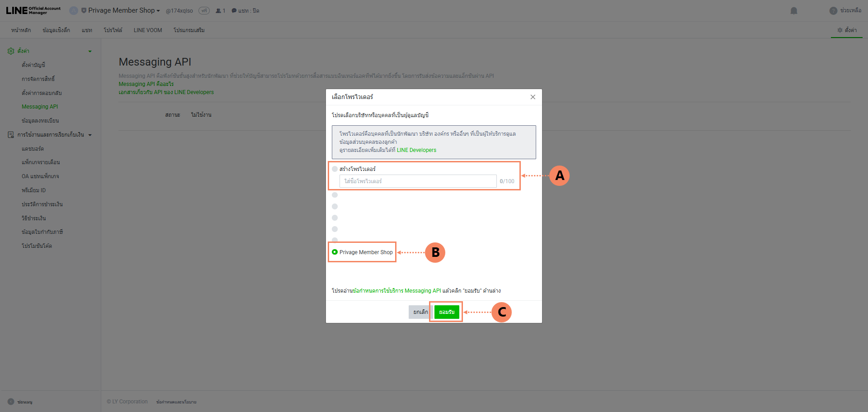Click the friends count person icon

click(x=218, y=11)
